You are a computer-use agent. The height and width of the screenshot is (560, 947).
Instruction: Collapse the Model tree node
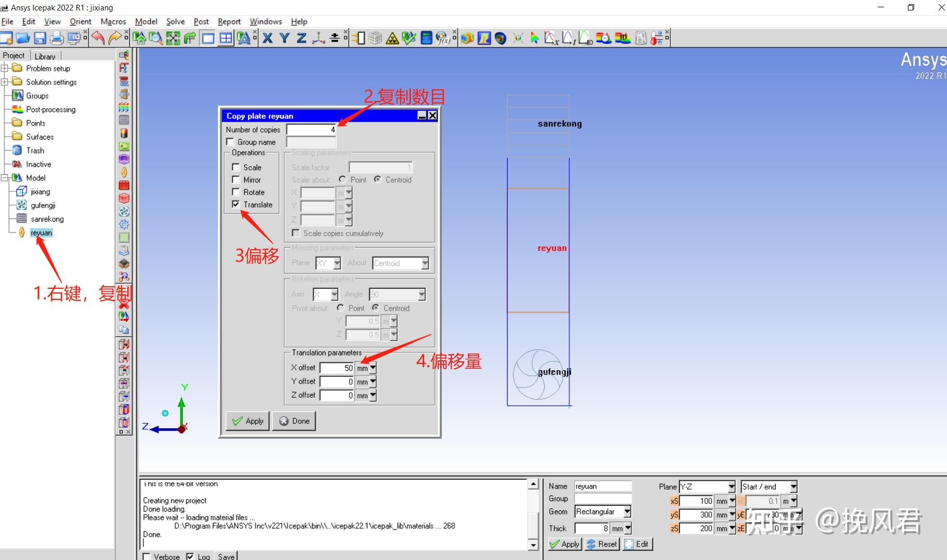tap(5, 178)
